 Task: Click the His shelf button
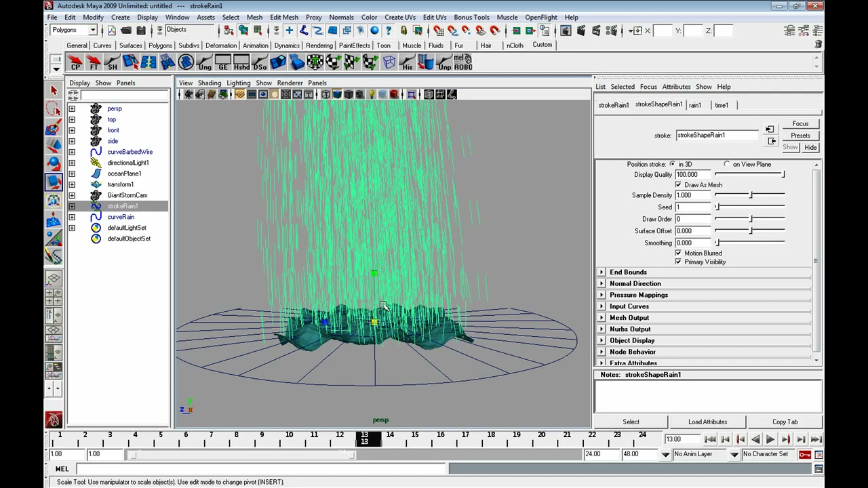pyautogui.click(x=407, y=63)
